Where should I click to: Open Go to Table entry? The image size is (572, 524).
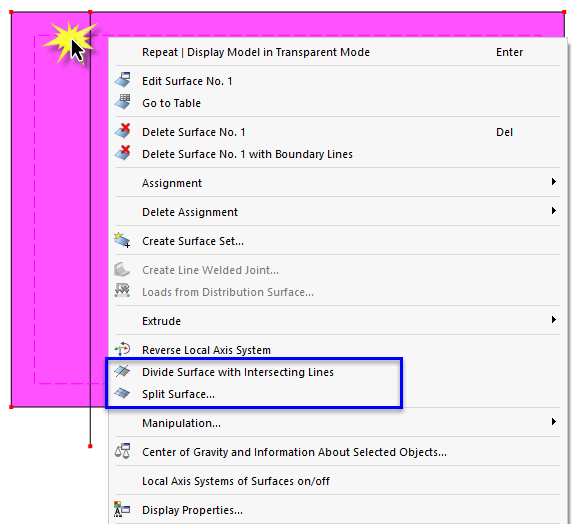338,103
